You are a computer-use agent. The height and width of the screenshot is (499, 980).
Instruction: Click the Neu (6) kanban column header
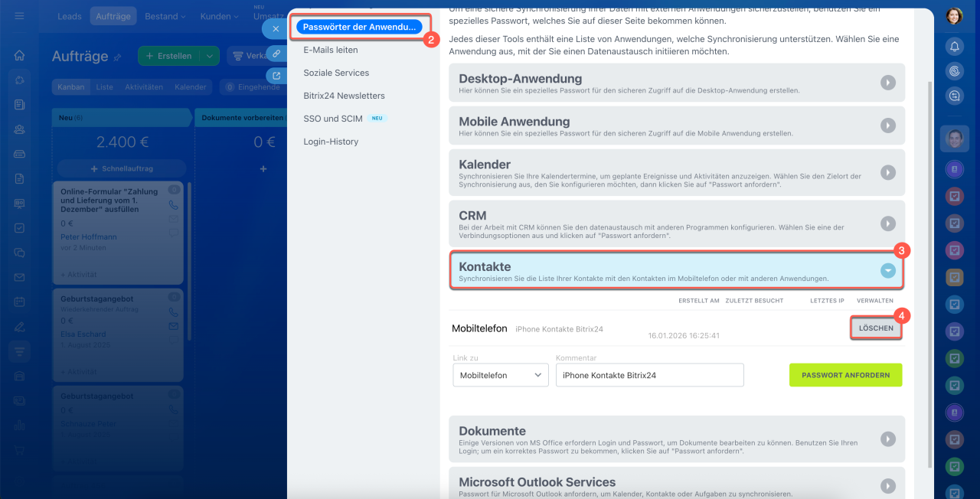click(122, 118)
